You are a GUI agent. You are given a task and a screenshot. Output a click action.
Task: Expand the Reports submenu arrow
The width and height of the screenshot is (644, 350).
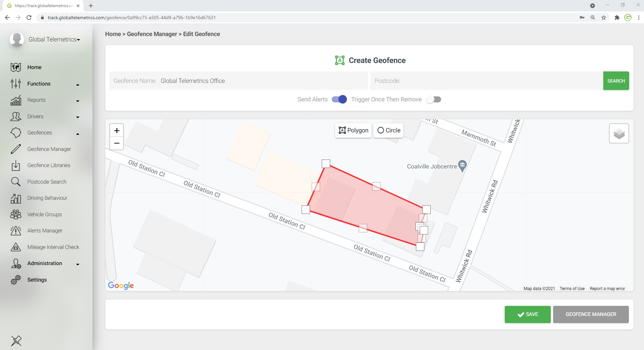coord(78,101)
